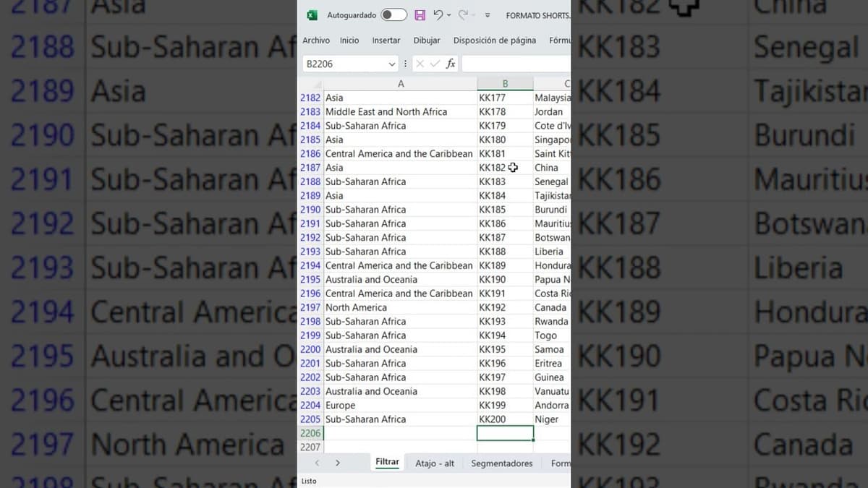The image size is (868, 488).
Task: Open the Segmentadores sheet tab
Action: [501, 463]
